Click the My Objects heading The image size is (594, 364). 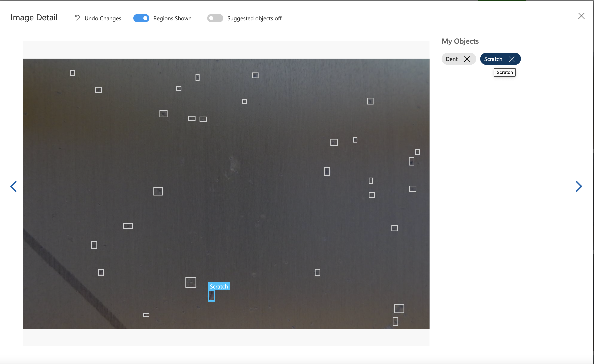click(x=460, y=41)
